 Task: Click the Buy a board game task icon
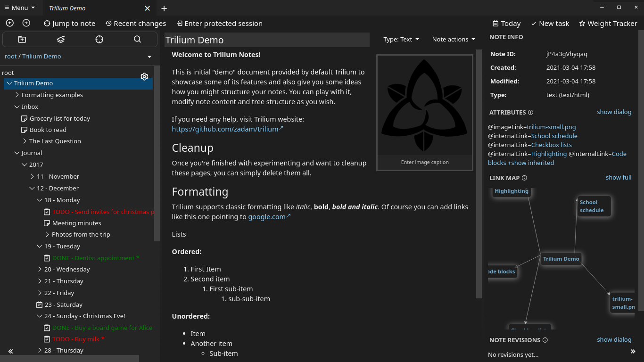tap(47, 328)
